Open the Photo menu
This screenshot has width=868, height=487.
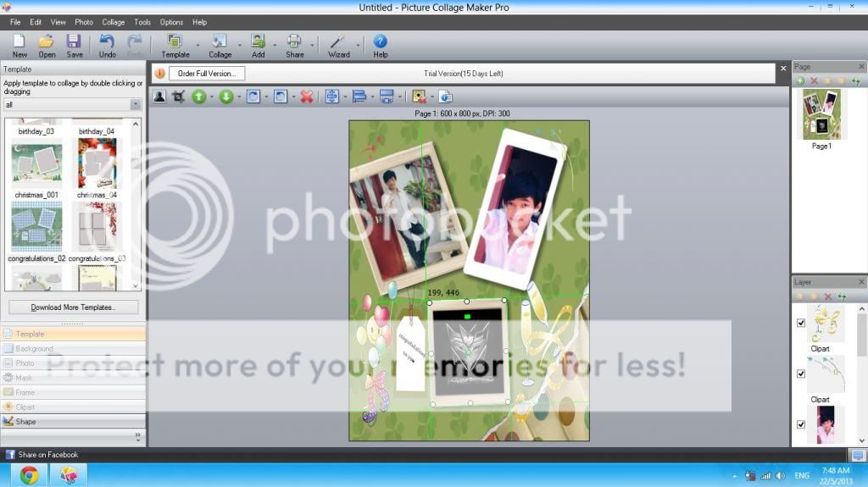coord(84,22)
